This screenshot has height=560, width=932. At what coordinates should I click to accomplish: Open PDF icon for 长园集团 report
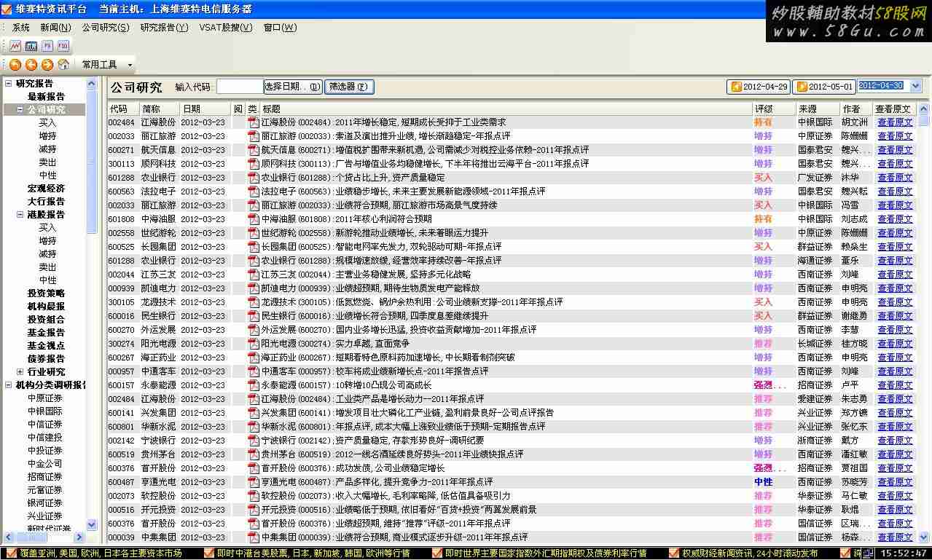click(254, 247)
